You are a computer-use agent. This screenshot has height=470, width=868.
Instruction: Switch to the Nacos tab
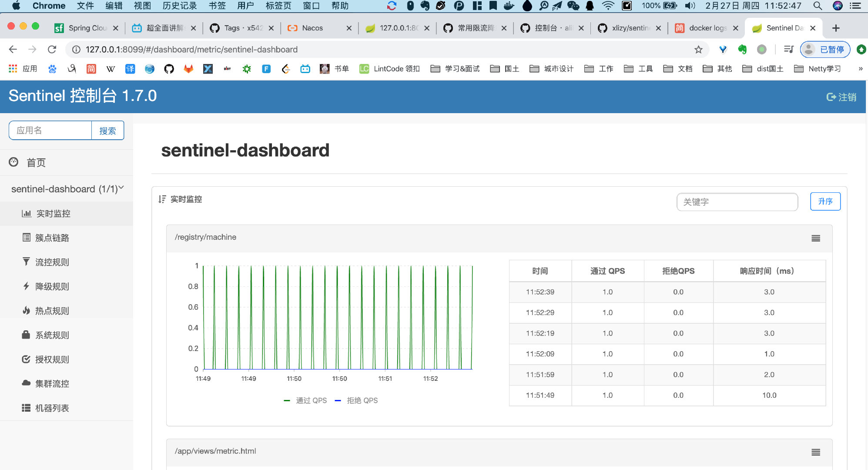point(320,28)
